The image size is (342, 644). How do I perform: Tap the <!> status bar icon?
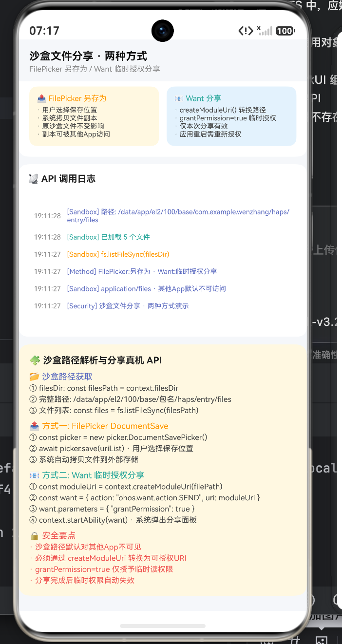[246, 31]
